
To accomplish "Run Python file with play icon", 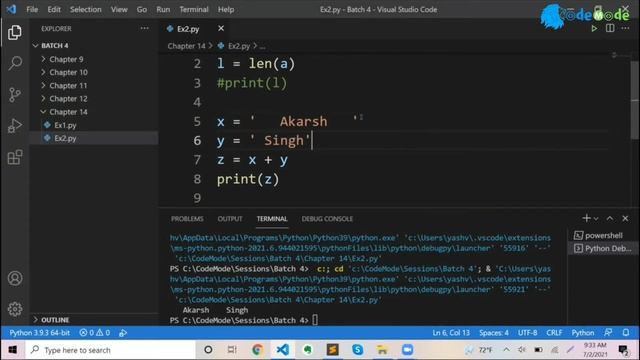I will [594, 29].
